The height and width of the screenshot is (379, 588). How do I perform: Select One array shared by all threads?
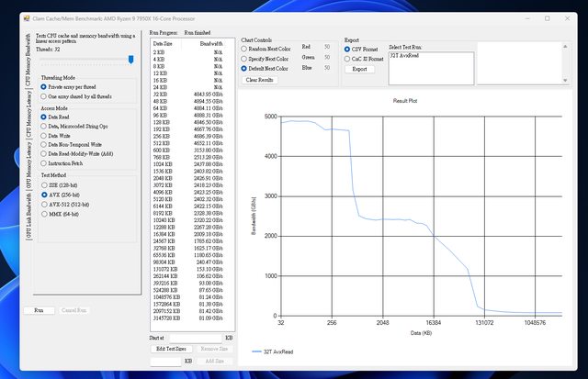click(x=43, y=95)
